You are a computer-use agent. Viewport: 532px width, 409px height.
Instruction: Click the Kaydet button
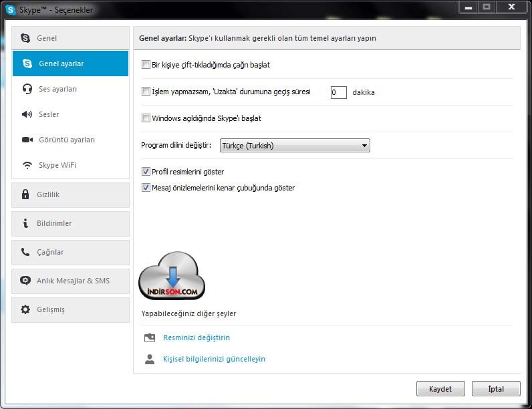pos(440,389)
